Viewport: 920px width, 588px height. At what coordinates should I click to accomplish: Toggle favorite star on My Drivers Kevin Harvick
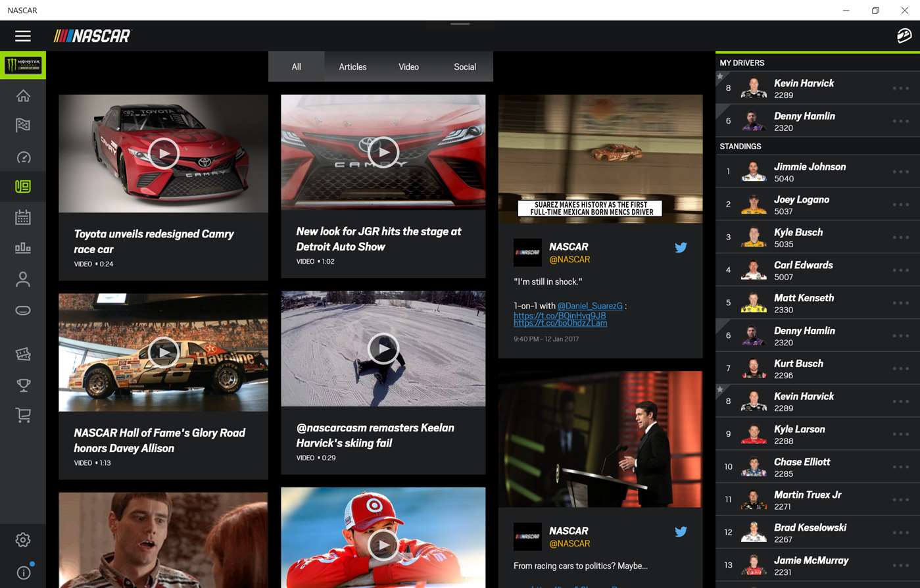[721, 76]
